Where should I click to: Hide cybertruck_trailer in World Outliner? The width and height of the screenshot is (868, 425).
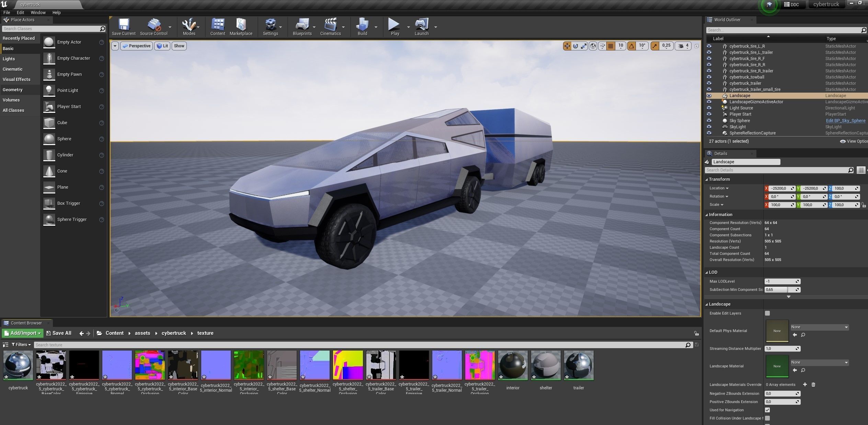[x=709, y=83]
